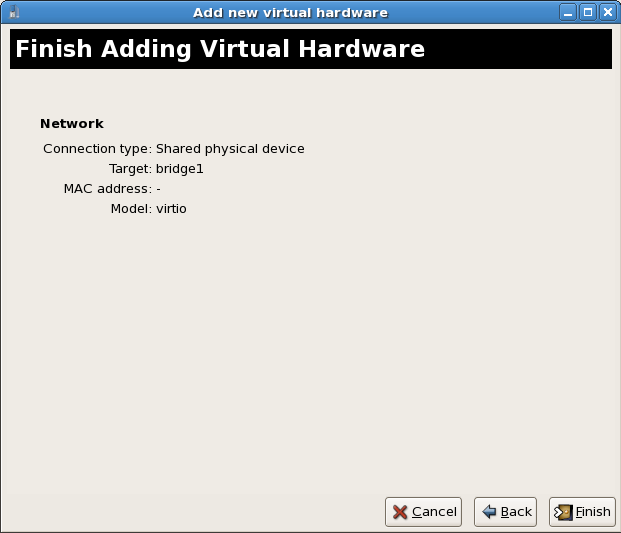Click the 'Add new virtual hardware' title text
The width and height of the screenshot is (621, 533).
click(x=290, y=13)
